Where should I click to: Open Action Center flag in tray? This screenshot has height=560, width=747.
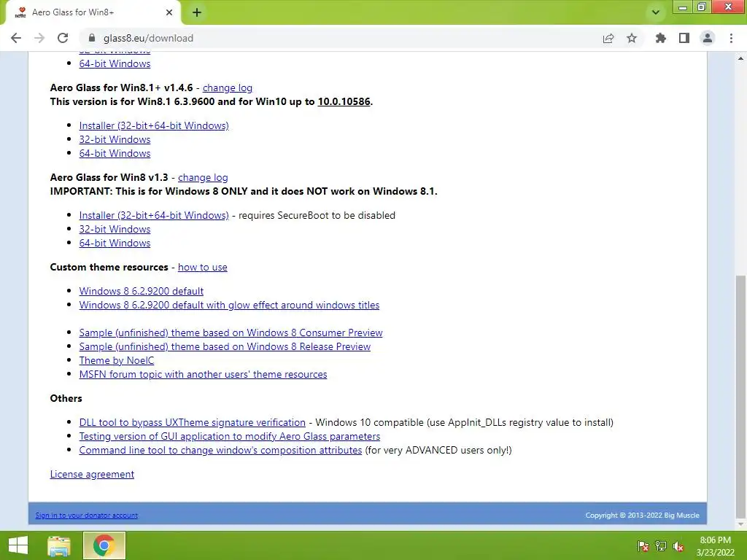[x=643, y=546]
